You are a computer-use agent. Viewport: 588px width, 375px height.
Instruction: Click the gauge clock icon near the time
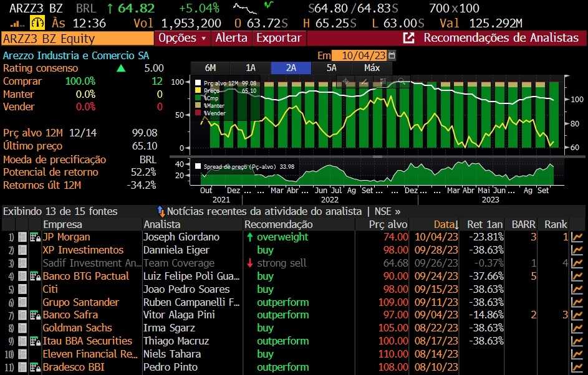point(37,23)
